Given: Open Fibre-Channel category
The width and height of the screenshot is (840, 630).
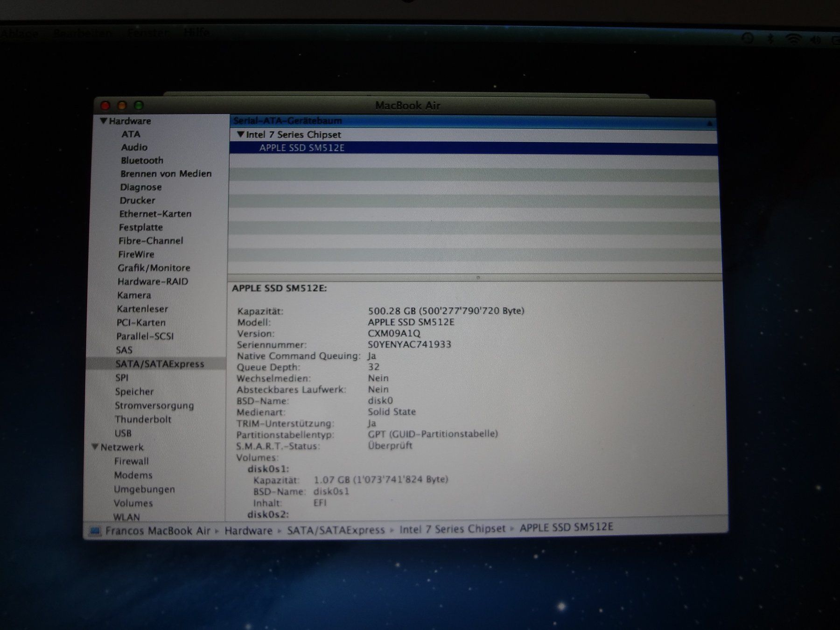Looking at the screenshot, I should (x=150, y=241).
